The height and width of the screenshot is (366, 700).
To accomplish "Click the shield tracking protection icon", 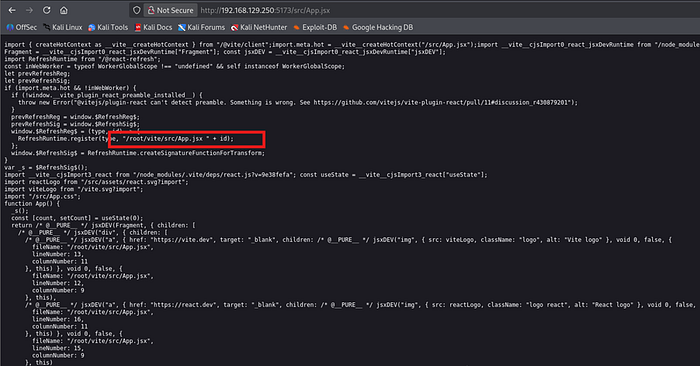I will (137, 10).
